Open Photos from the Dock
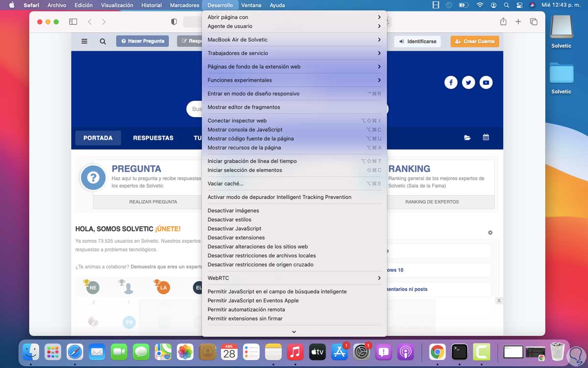 [x=185, y=351]
